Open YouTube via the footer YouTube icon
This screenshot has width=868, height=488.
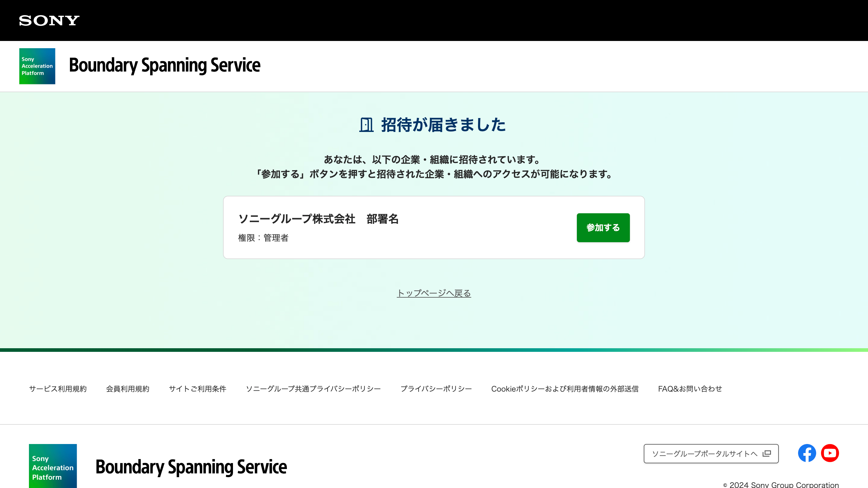coord(830,453)
